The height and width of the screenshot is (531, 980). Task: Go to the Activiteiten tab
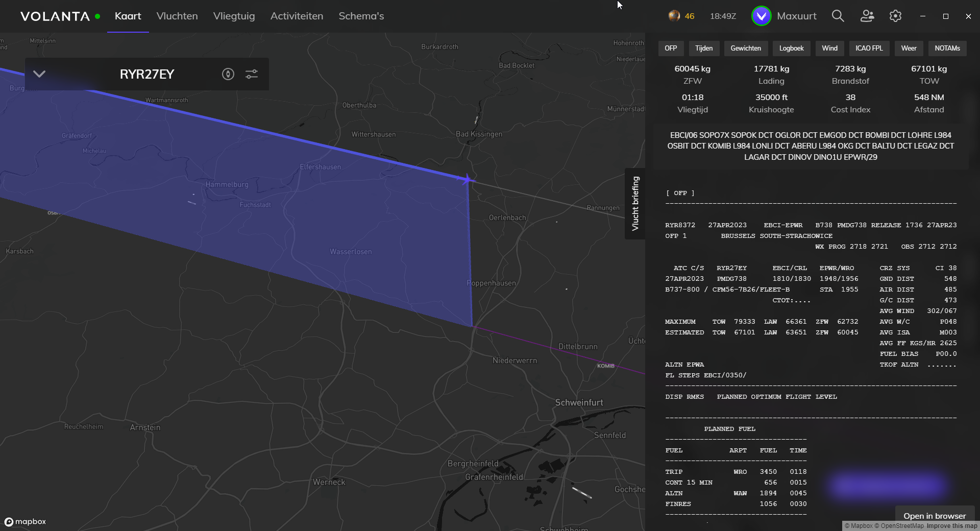point(297,16)
